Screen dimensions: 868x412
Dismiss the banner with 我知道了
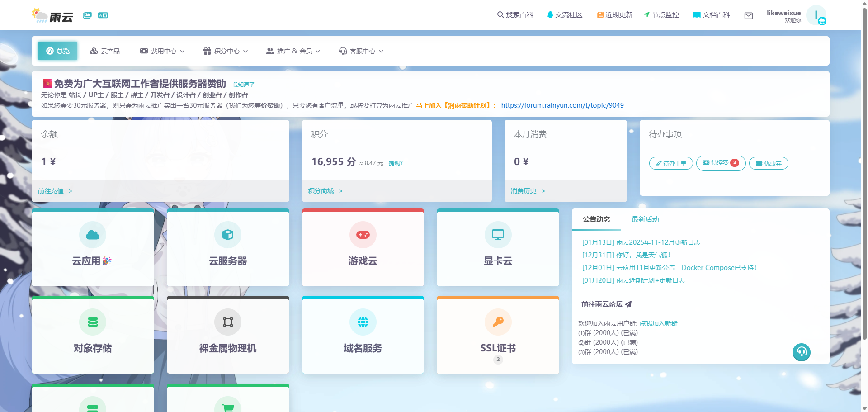[x=243, y=85]
